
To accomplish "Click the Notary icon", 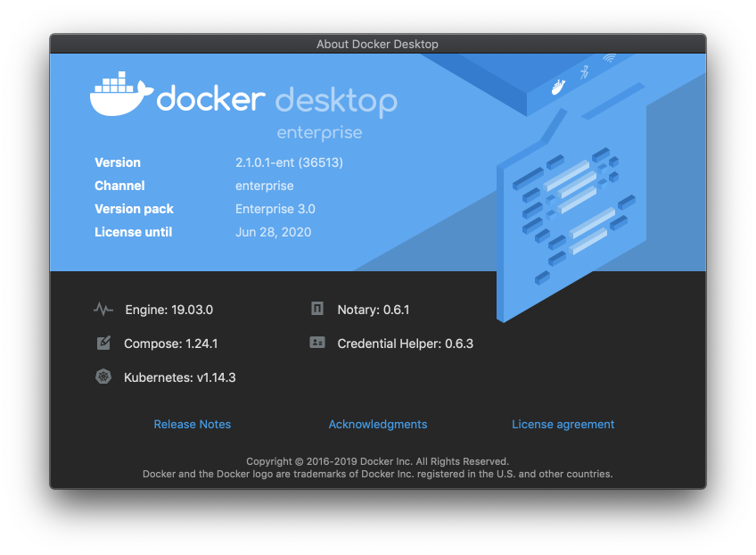I will click(316, 308).
